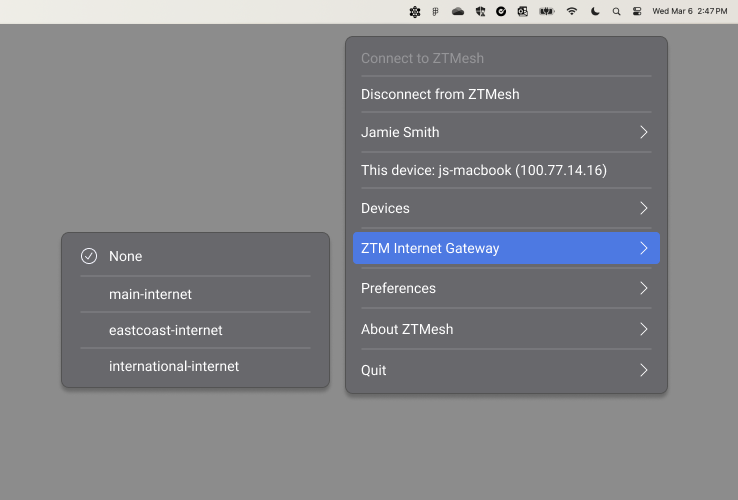Expand the Devices submenu arrow
This screenshot has height=500, width=738.
pyautogui.click(x=643, y=208)
